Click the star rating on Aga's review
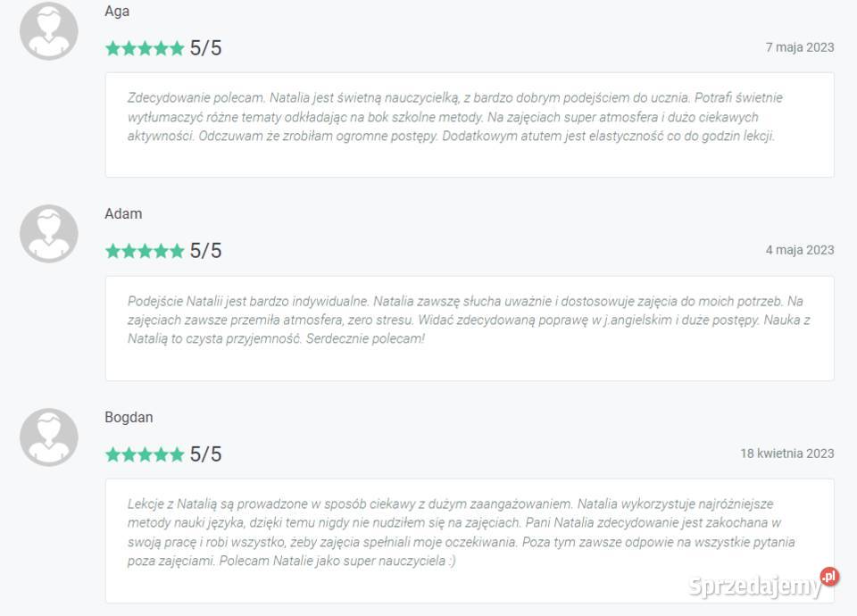 click(x=145, y=48)
